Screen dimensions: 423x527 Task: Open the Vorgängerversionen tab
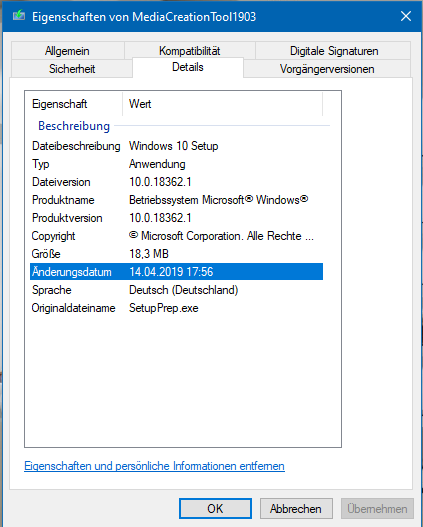tap(327, 69)
